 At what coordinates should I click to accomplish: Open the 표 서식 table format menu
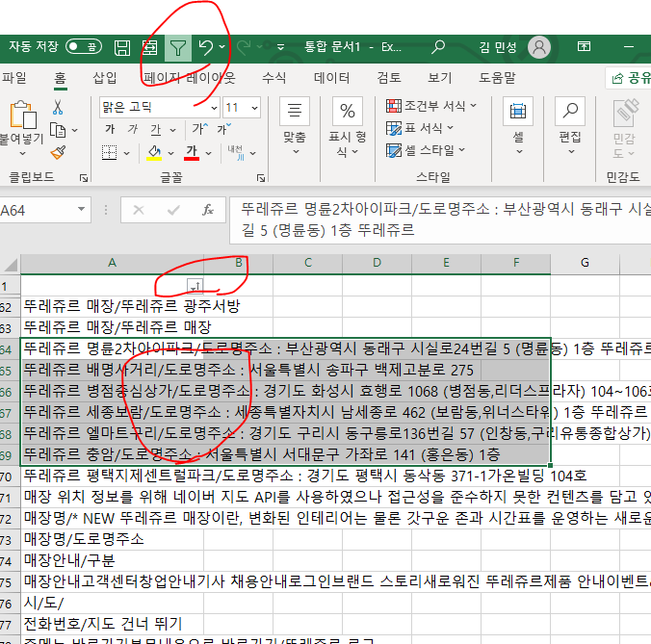point(419,128)
